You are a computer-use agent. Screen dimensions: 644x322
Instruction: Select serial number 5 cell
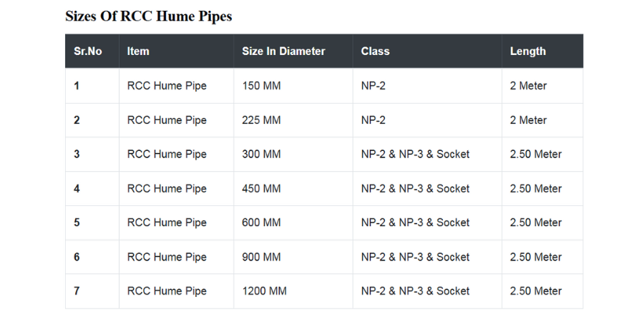point(92,223)
